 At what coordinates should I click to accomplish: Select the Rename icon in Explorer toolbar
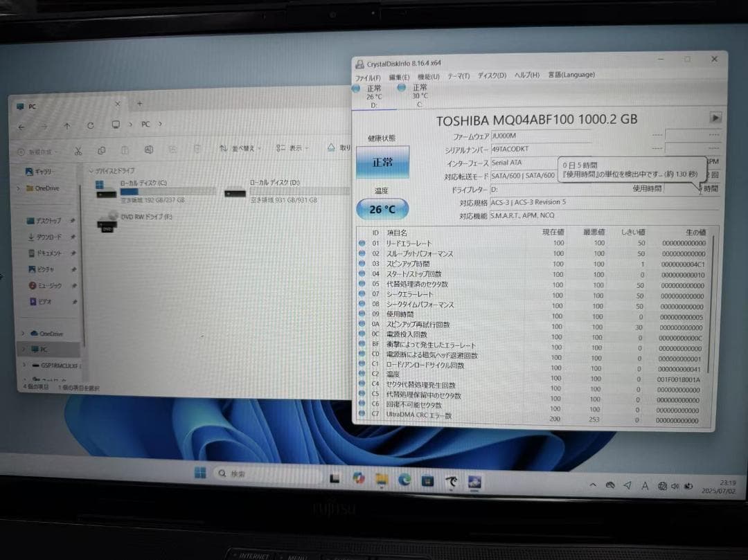click(x=148, y=150)
